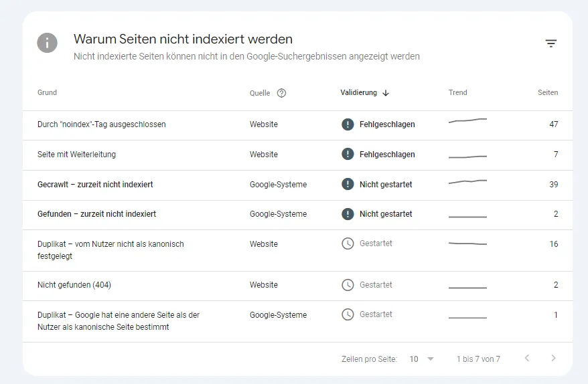The width and height of the screenshot is (588, 384).
Task: Click the failed status icon for noindex row
Action: pos(348,124)
